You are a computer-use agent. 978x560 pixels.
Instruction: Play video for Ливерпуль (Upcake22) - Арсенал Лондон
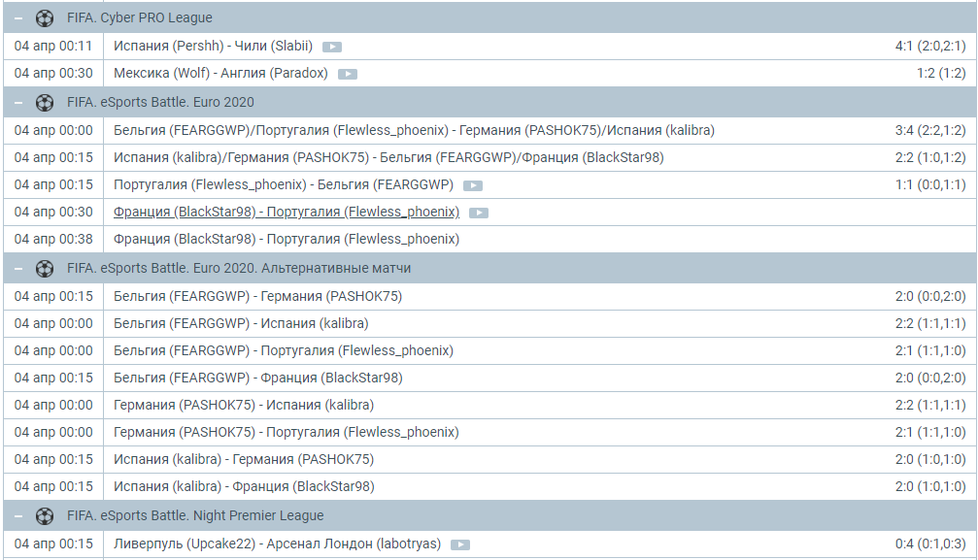pos(460,544)
